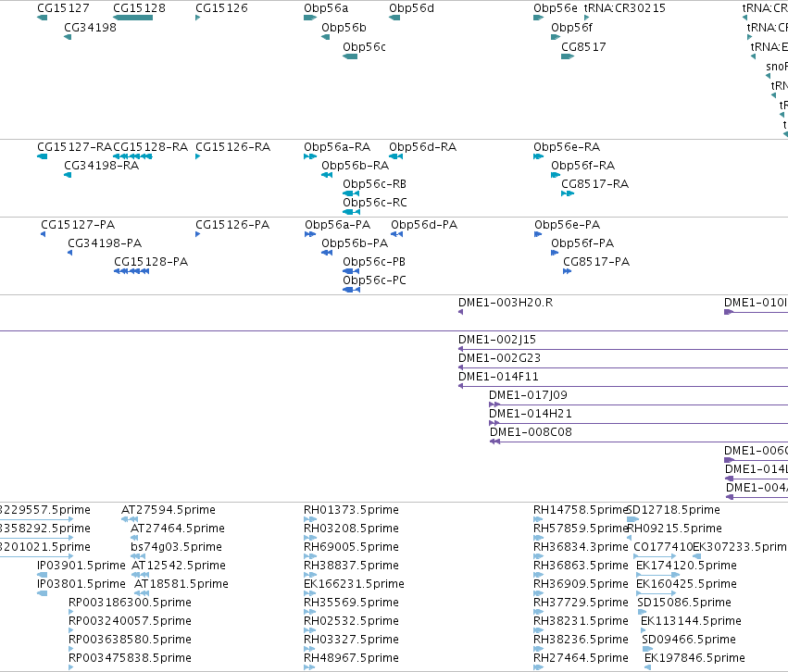The image size is (788, 672).
Task: Select the Obp56d-RA label
Action: [422, 147]
